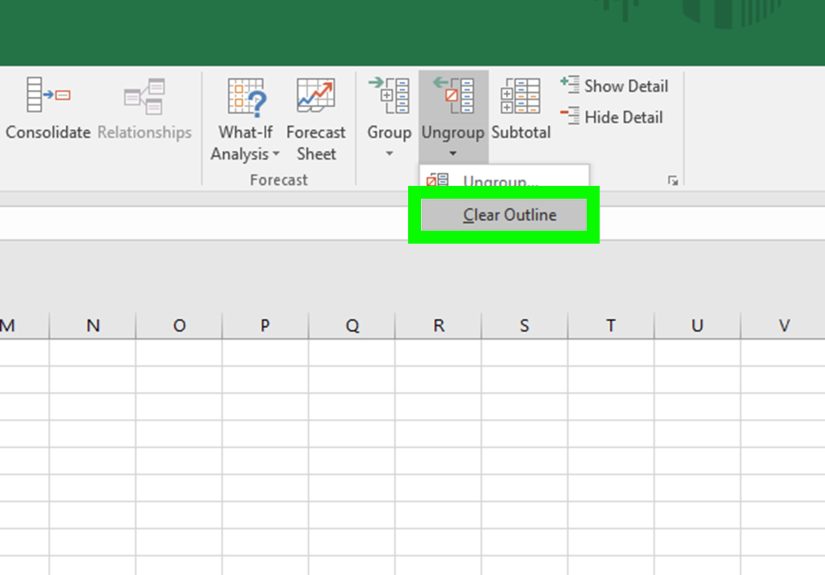This screenshot has width=825, height=575.
Task: Expand the What-If Analysis dropdown arrow
Action: point(276,154)
